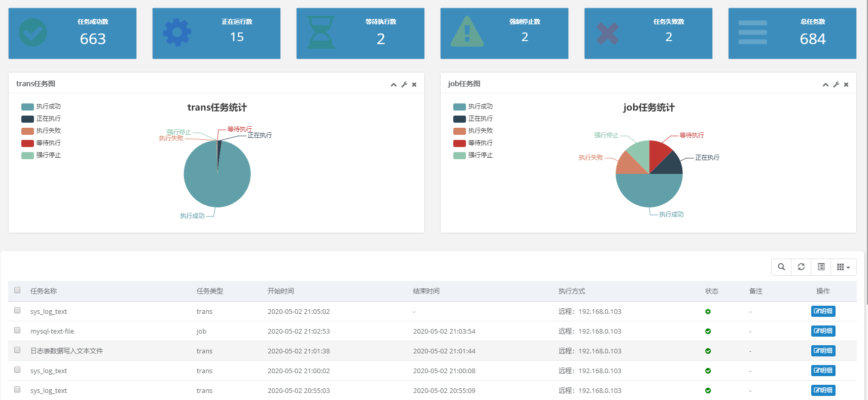Toggle 执行成功 legend item in job chart

tap(473, 107)
